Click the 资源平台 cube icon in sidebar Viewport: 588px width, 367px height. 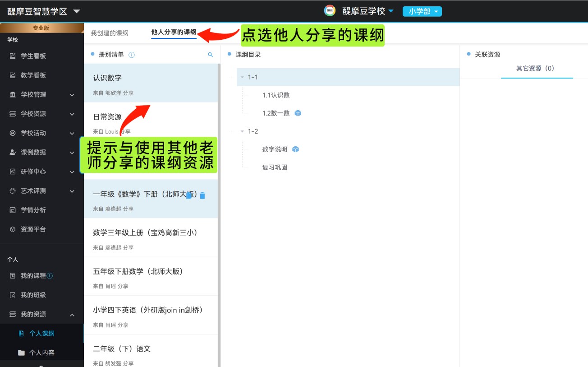[13, 229]
